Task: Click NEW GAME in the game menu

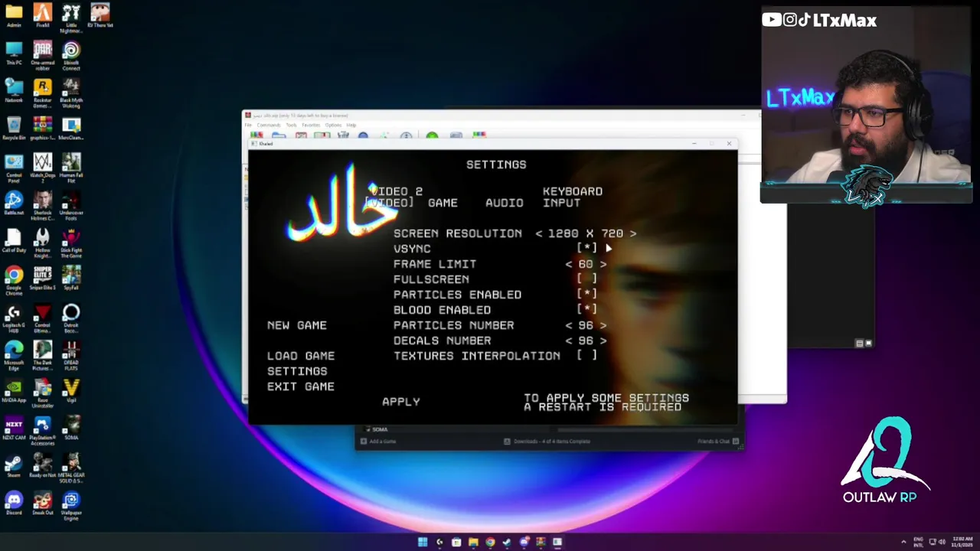Action: coord(297,325)
